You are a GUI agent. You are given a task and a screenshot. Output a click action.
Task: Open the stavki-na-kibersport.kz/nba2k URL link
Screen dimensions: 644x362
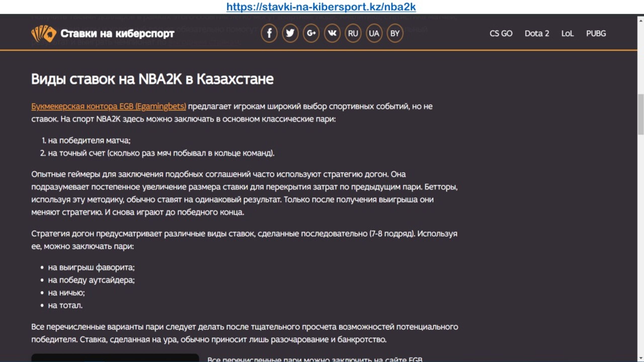point(321,7)
